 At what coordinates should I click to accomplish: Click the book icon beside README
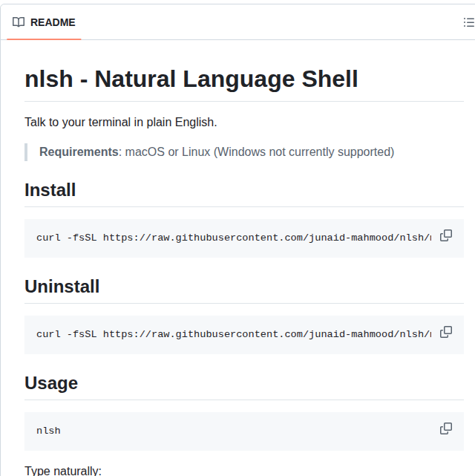pos(19,22)
